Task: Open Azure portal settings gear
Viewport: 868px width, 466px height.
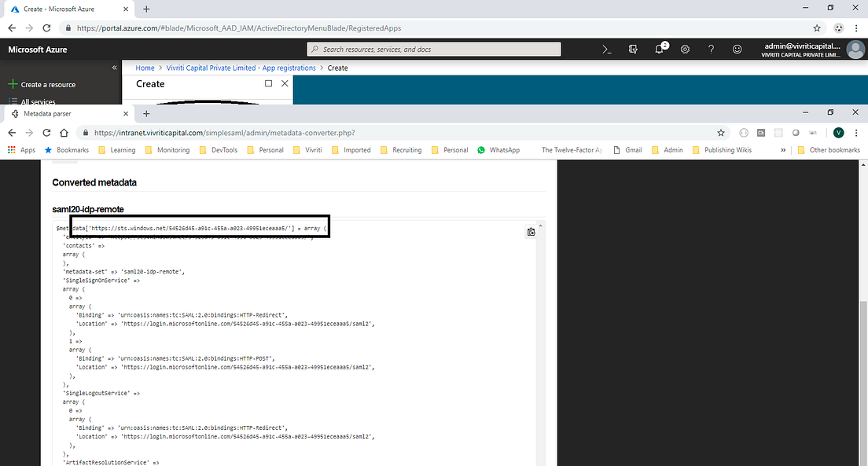Action: click(685, 50)
